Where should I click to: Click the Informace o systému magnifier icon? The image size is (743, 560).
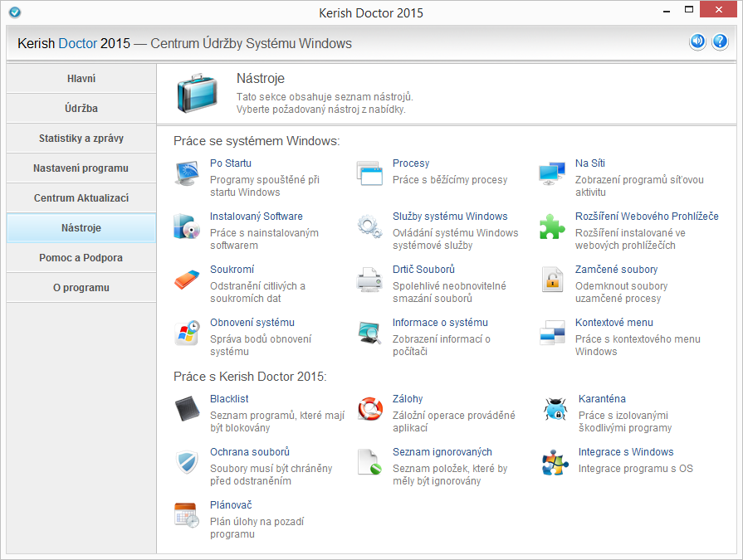[x=369, y=333]
